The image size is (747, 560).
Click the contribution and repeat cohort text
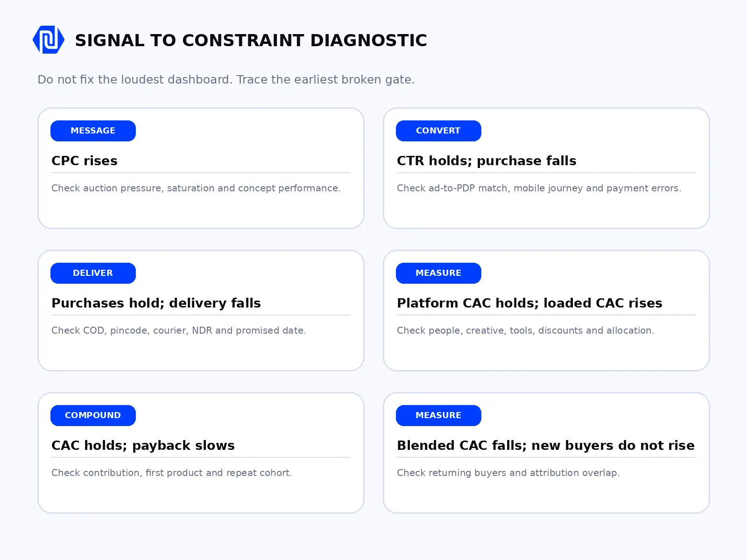(x=172, y=473)
